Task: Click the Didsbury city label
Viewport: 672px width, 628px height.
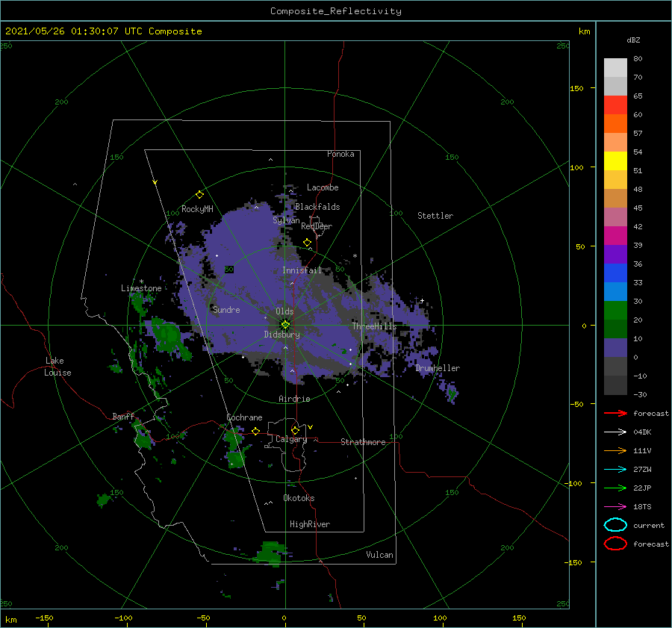Action: coord(281,335)
